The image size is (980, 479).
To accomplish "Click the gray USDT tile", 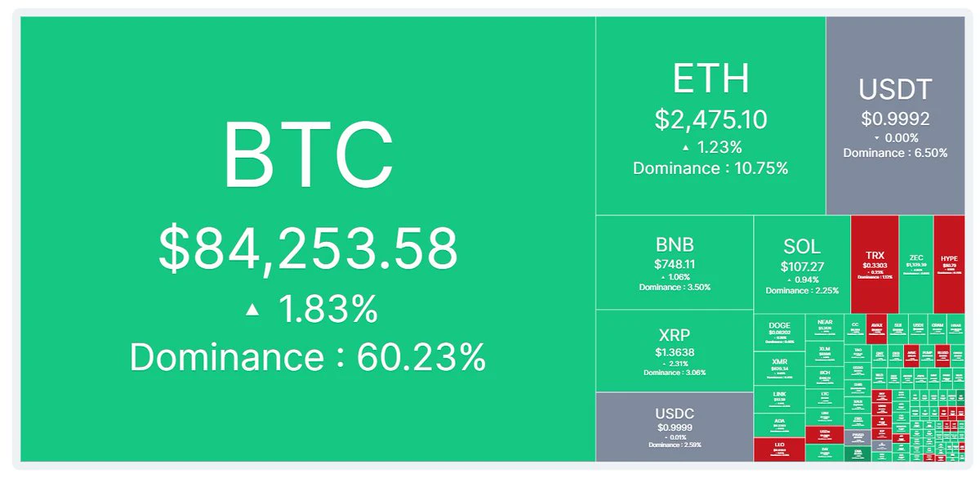I will (895, 115).
